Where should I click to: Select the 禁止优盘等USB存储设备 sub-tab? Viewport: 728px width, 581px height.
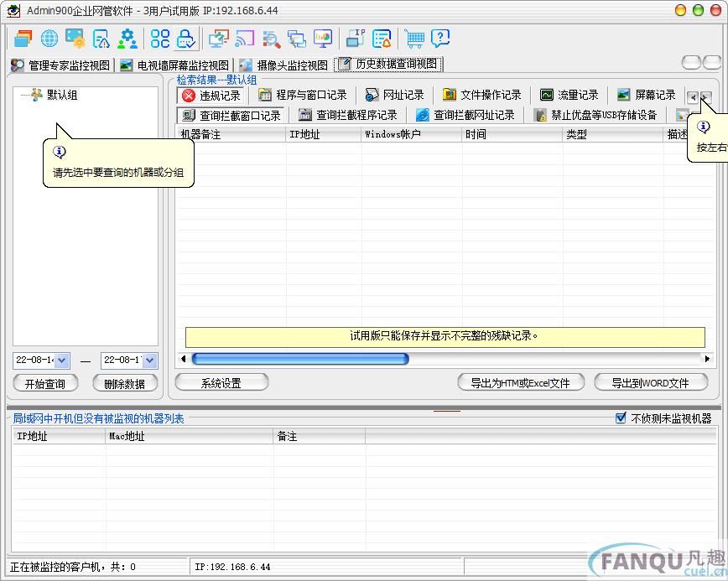click(596, 115)
